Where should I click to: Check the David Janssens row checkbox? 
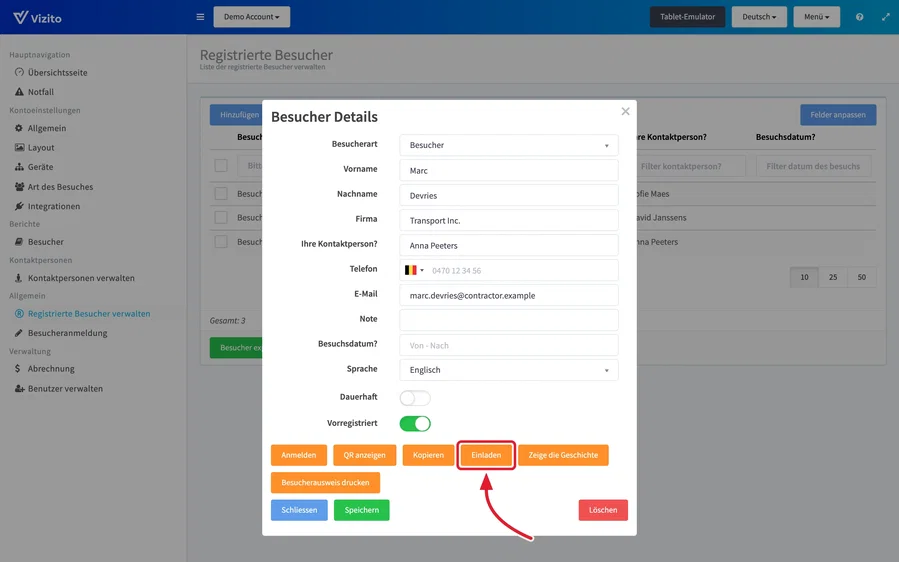point(221,217)
